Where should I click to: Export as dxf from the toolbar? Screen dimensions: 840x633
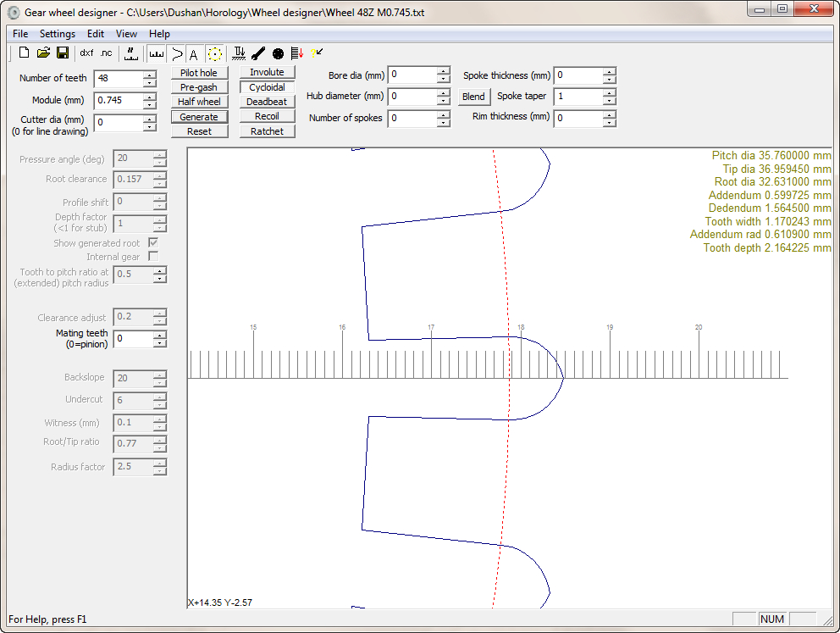coord(86,53)
